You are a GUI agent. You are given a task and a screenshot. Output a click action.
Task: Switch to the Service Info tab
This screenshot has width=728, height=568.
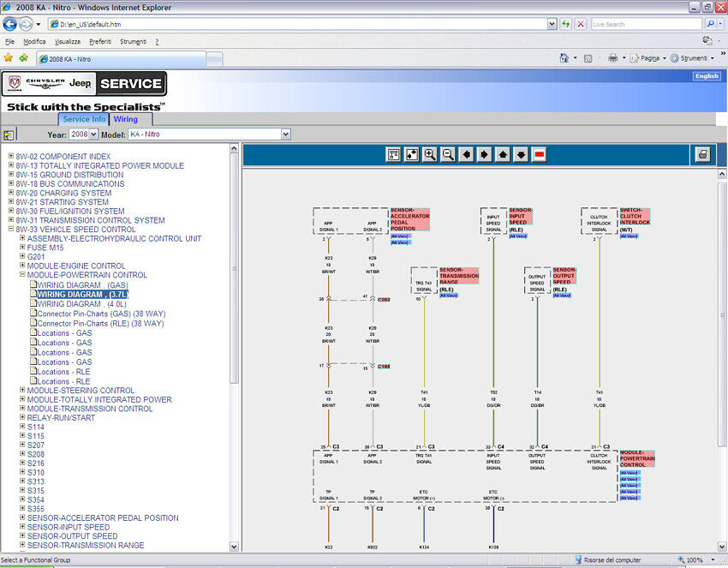click(x=84, y=119)
